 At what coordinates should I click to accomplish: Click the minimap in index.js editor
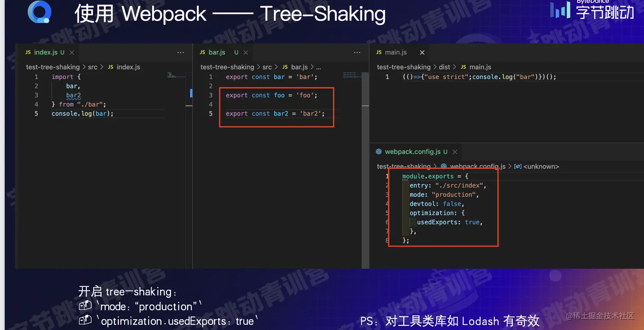click(x=176, y=75)
